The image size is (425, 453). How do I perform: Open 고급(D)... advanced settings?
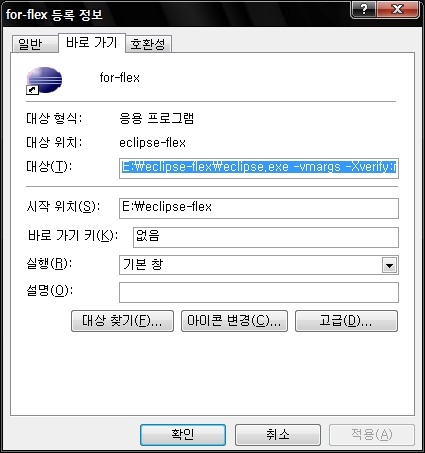[x=346, y=321]
